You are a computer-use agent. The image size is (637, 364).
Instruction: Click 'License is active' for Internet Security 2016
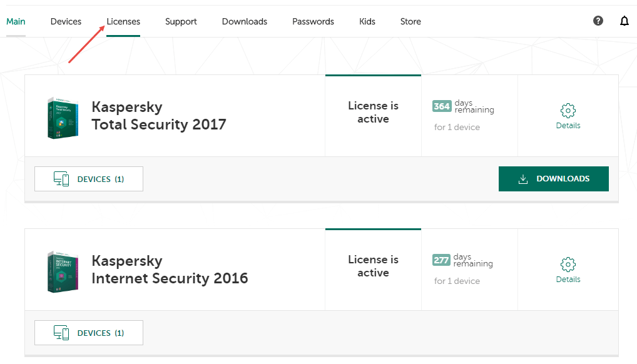tap(374, 266)
